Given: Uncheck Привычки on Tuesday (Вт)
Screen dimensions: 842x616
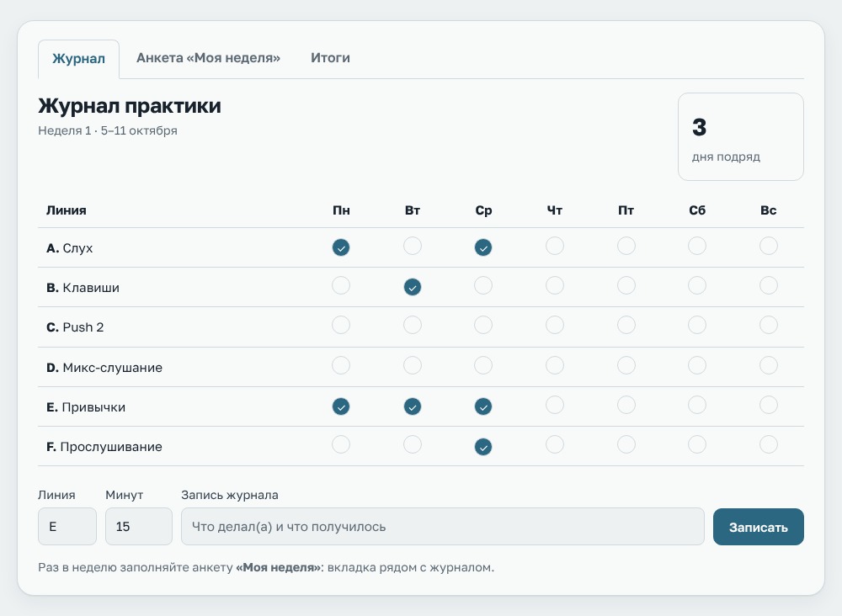Looking at the screenshot, I should click(413, 406).
